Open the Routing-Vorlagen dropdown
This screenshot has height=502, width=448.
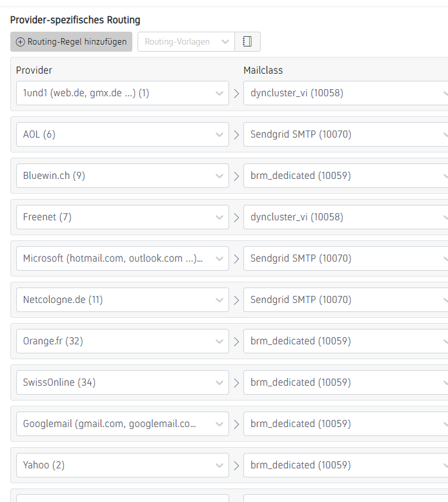click(185, 42)
